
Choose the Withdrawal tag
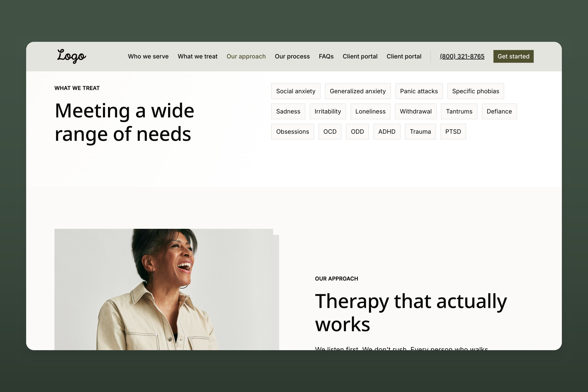[x=416, y=112]
